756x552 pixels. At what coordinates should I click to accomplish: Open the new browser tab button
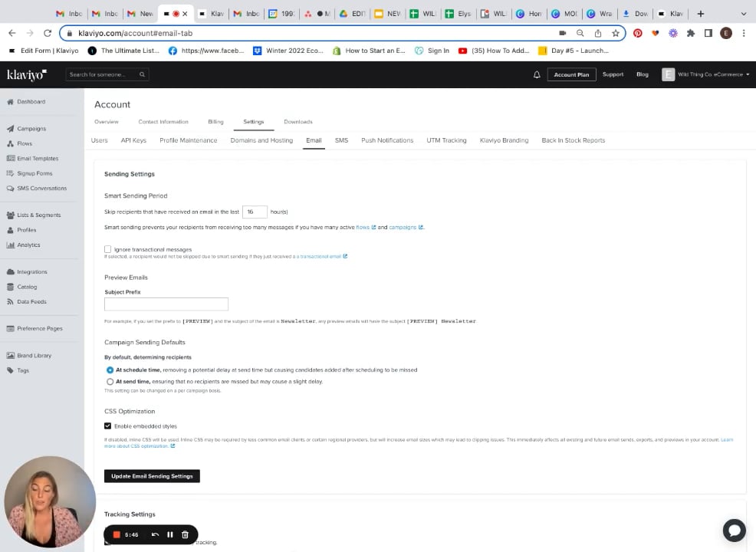point(701,14)
